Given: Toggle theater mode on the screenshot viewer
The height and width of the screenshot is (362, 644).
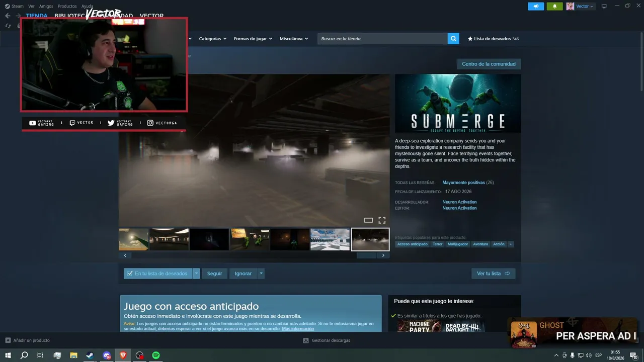Looking at the screenshot, I should (368, 220).
